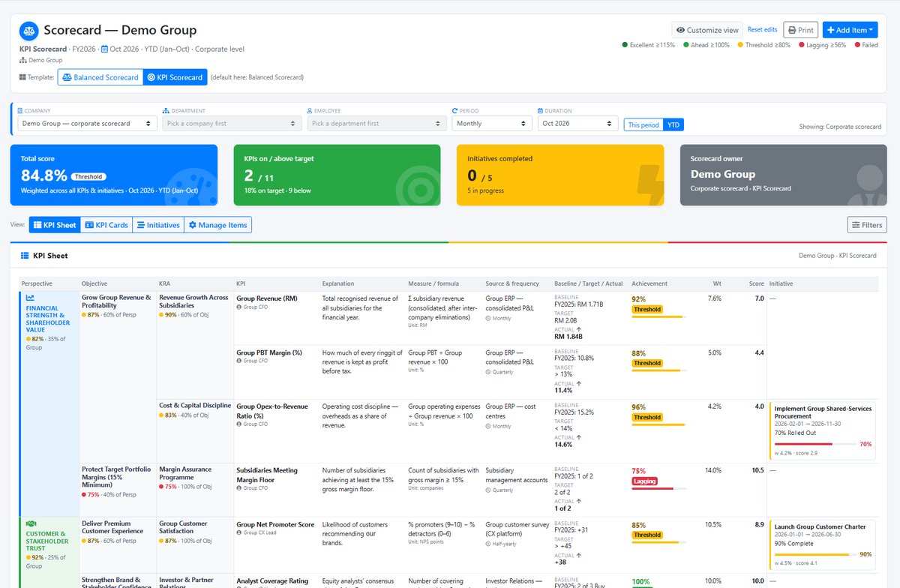The height and width of the screenshot is (588, 900).
Task: Click the Lagging badge for Subsidiaries Meeting Margin Floor
Action: [x=645, y=481]
